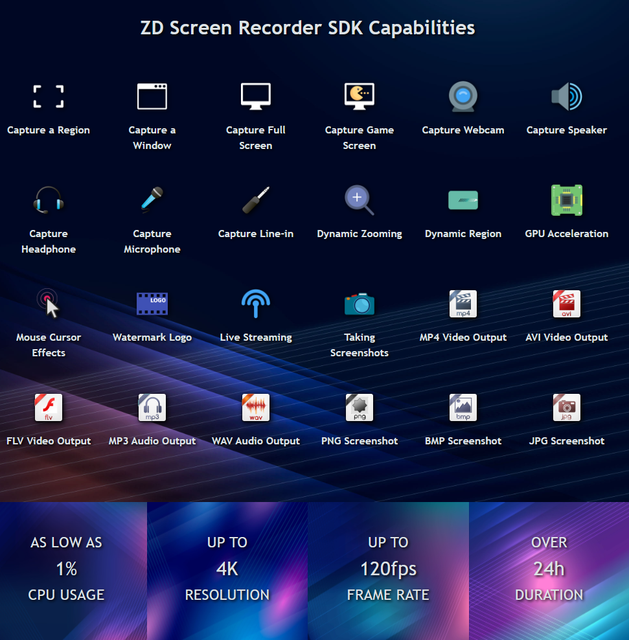Click the Watermark Logo icon

(x=152, y=303)
